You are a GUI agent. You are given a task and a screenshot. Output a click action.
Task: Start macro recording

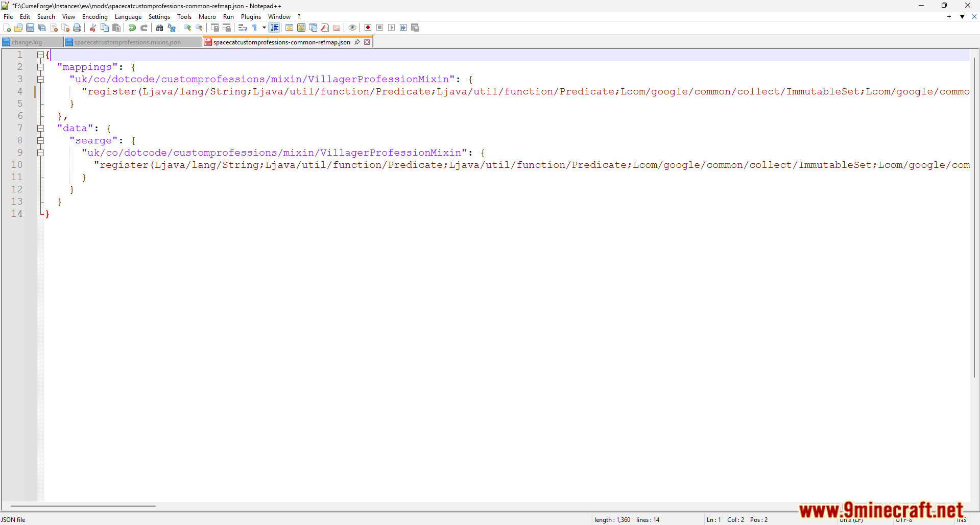pos(368,28)
